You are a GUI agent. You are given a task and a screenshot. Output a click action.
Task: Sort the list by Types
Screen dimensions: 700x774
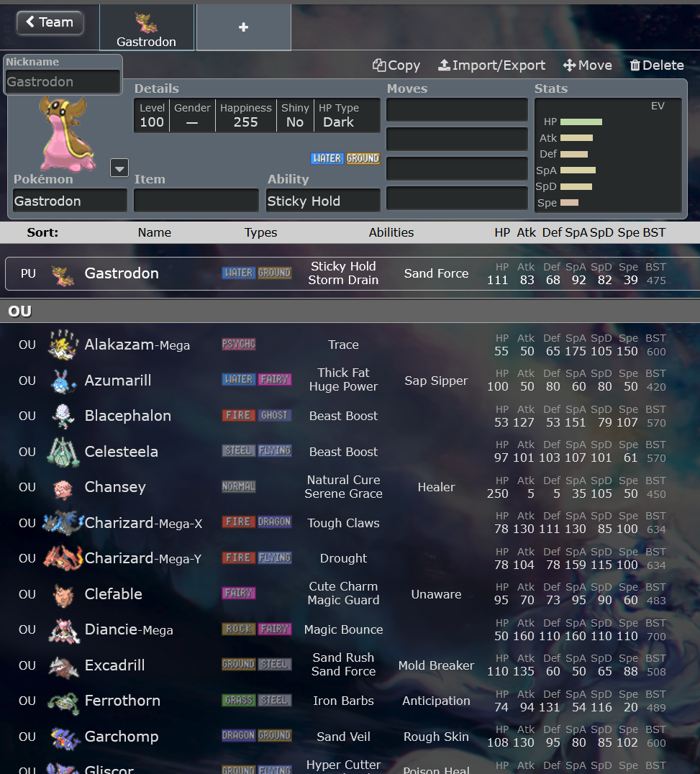(260, 232)
